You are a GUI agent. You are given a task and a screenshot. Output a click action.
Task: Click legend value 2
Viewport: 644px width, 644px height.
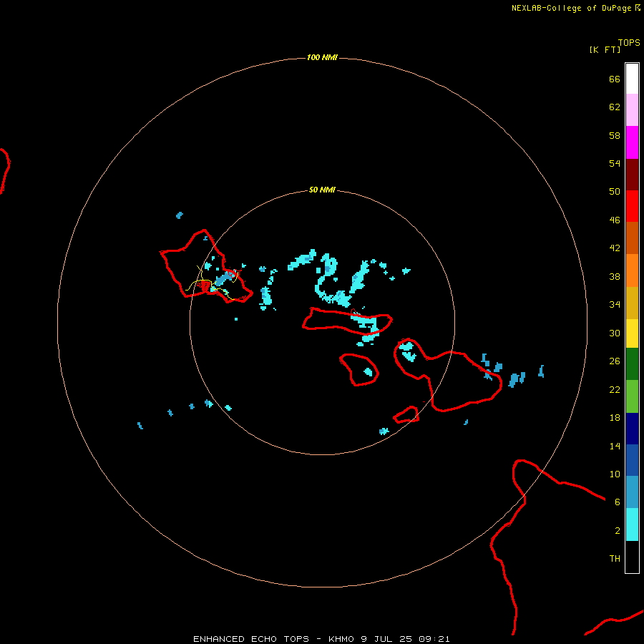(618, 531)
